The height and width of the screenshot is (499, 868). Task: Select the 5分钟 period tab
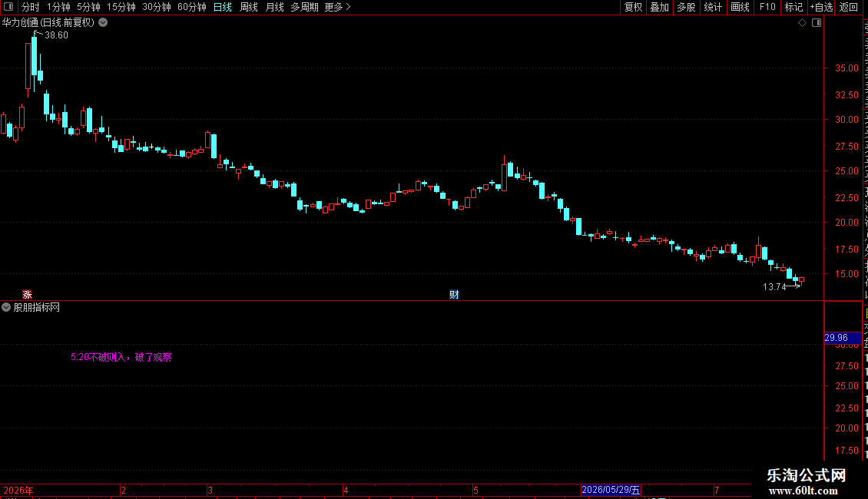(x=88, y=7)
